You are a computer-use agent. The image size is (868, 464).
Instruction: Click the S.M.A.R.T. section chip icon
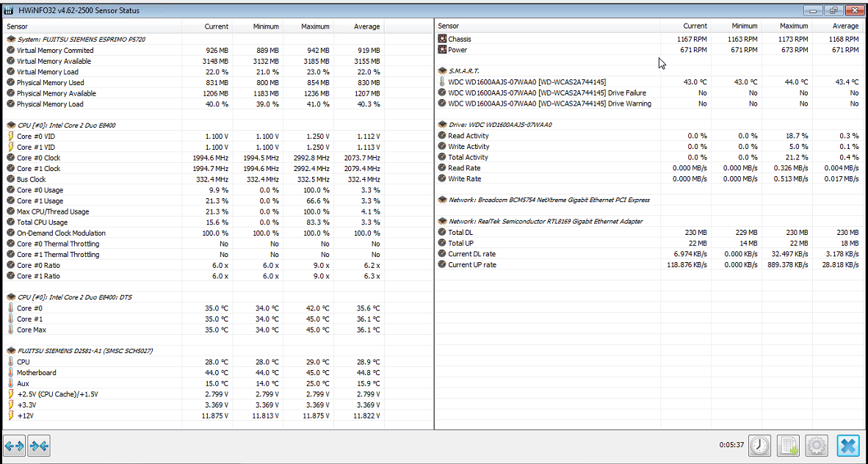pos(442,71)
